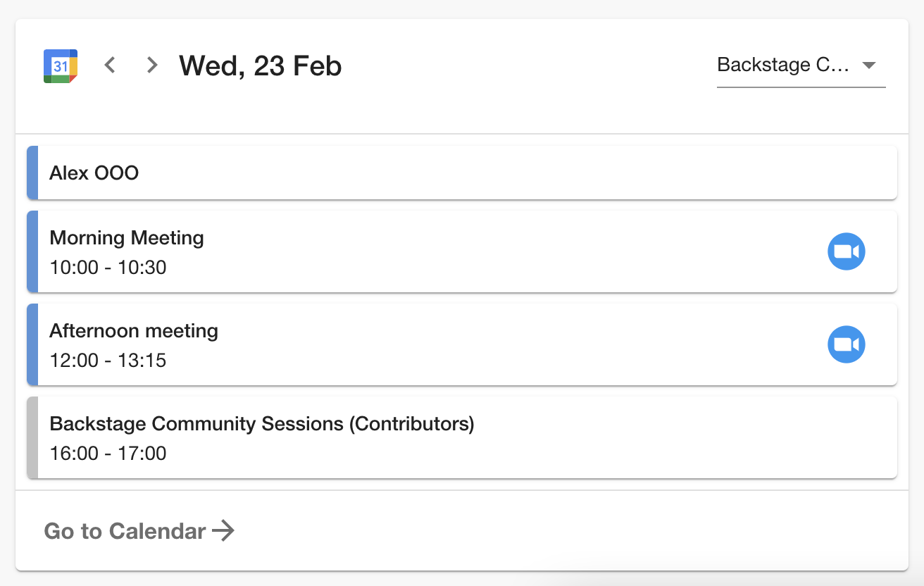The width and height of the screenshot is (924, 586).
Task: Open the Alex OOO event
Action: (x=94, y=173)
